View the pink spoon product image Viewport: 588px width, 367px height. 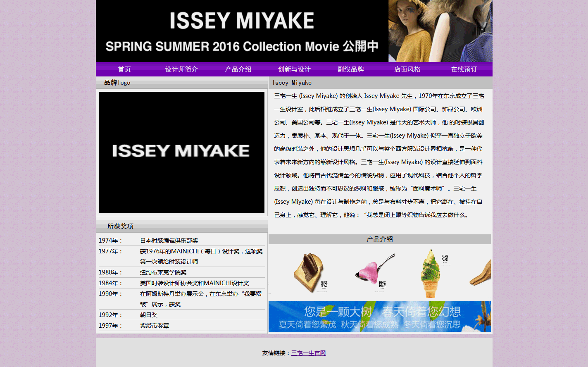pos(375,273)
